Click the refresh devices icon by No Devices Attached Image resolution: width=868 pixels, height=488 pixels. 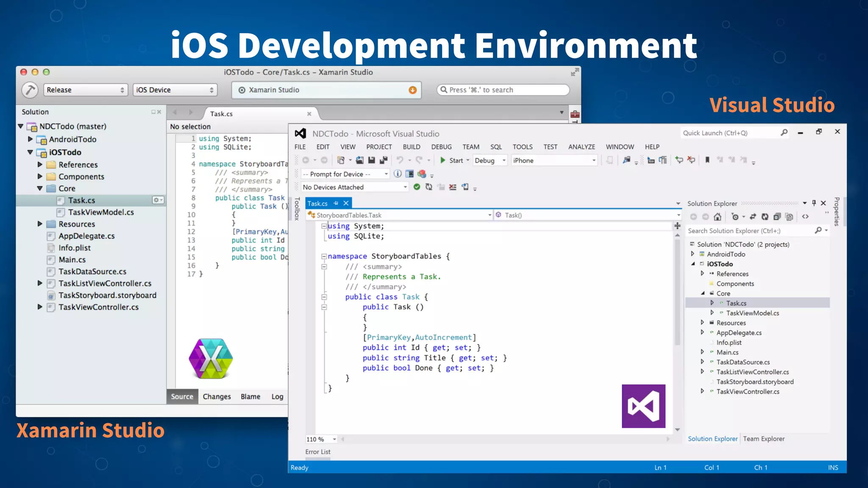(x=429, y=187)
